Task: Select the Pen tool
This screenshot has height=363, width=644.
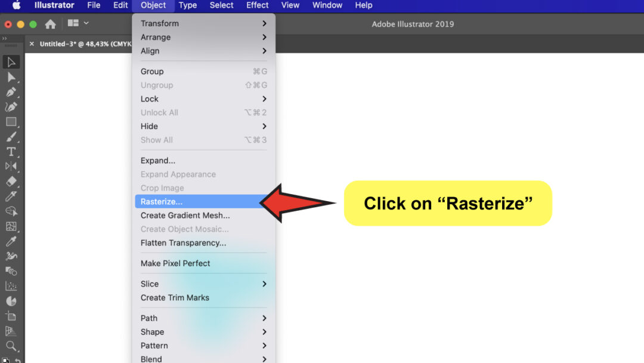Action: click(11, 92)
